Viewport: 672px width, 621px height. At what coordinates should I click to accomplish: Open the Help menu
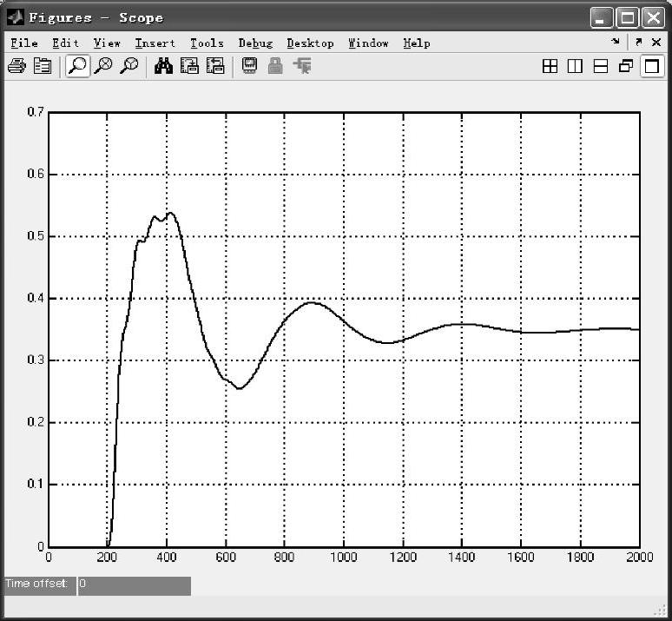point(417,43)
